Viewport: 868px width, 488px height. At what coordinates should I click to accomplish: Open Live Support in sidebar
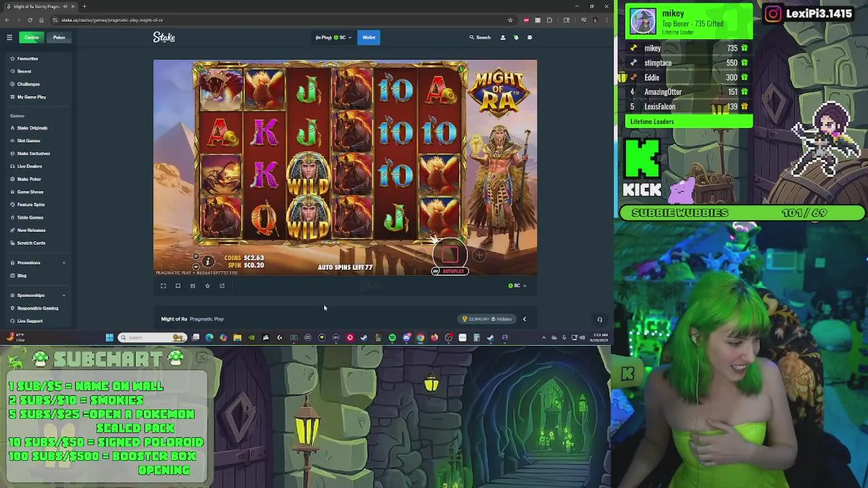pos(38,321)
